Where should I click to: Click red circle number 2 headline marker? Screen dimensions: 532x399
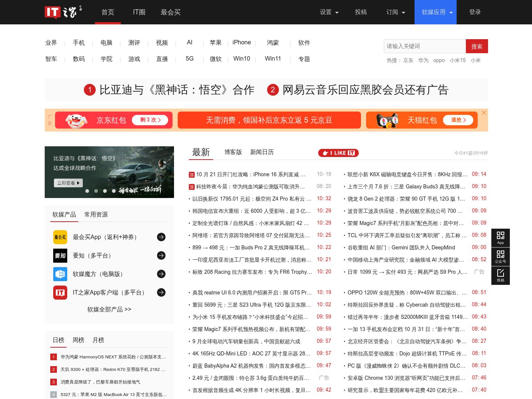click(273, 90)
